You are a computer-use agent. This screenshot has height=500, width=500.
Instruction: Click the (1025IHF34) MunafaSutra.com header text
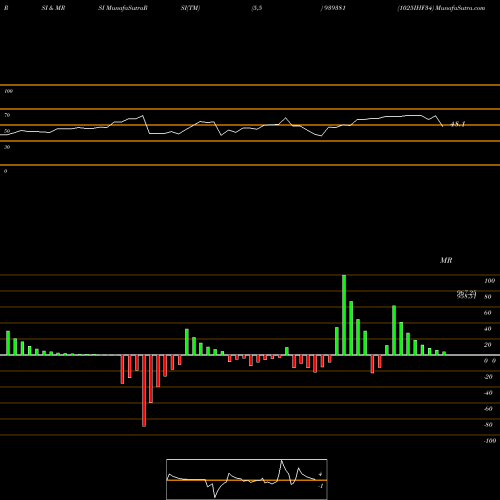[x=441, y=8]
